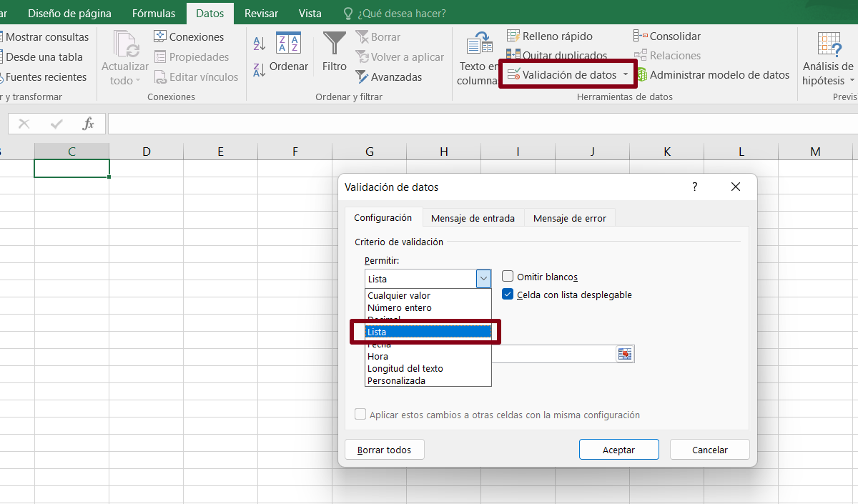Image resolution: width=858 pixels, height=504 pixels.
Task: Sort ascending A to Z icon
Action: pos(260,44)
